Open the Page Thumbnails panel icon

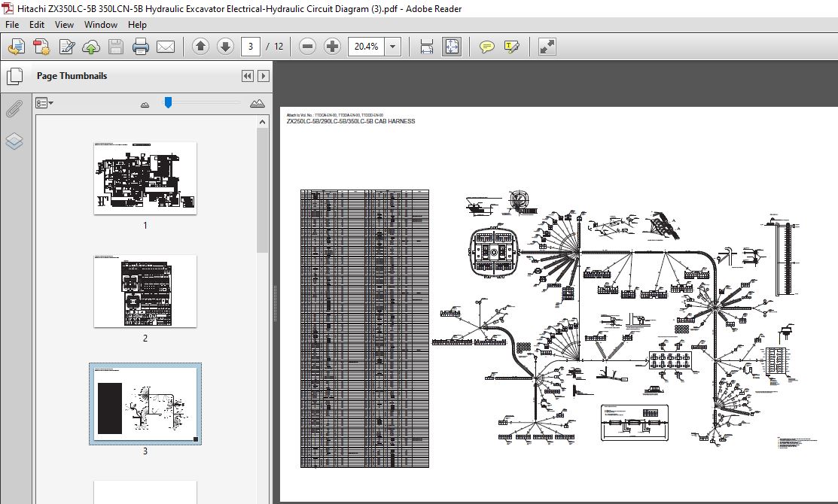14,76
